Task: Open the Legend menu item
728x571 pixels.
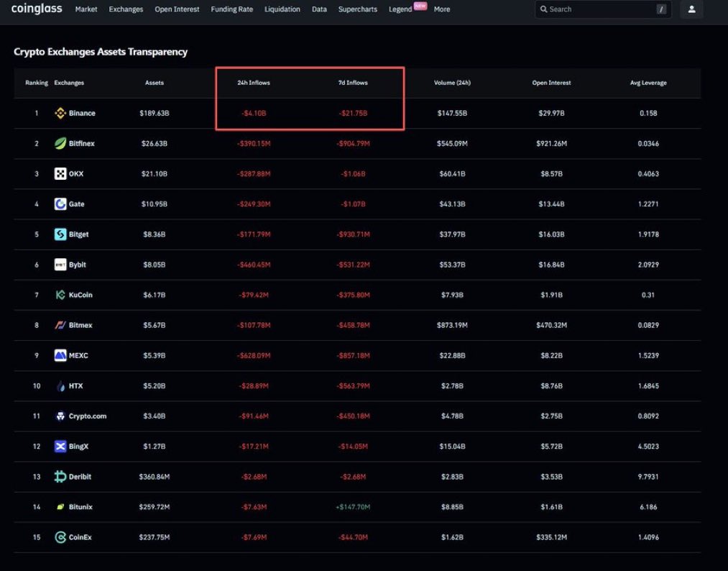Action: coord(400,9)
